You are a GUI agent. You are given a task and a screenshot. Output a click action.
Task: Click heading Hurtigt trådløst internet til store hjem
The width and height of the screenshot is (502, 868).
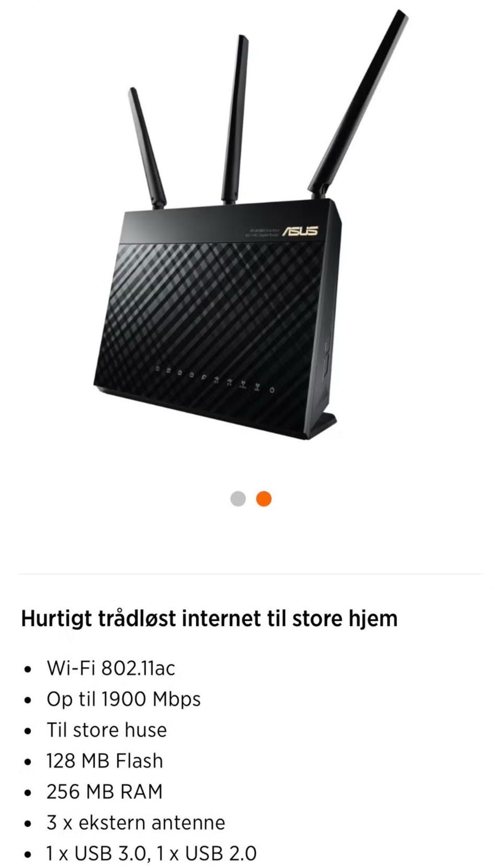[x=209, y=618]
